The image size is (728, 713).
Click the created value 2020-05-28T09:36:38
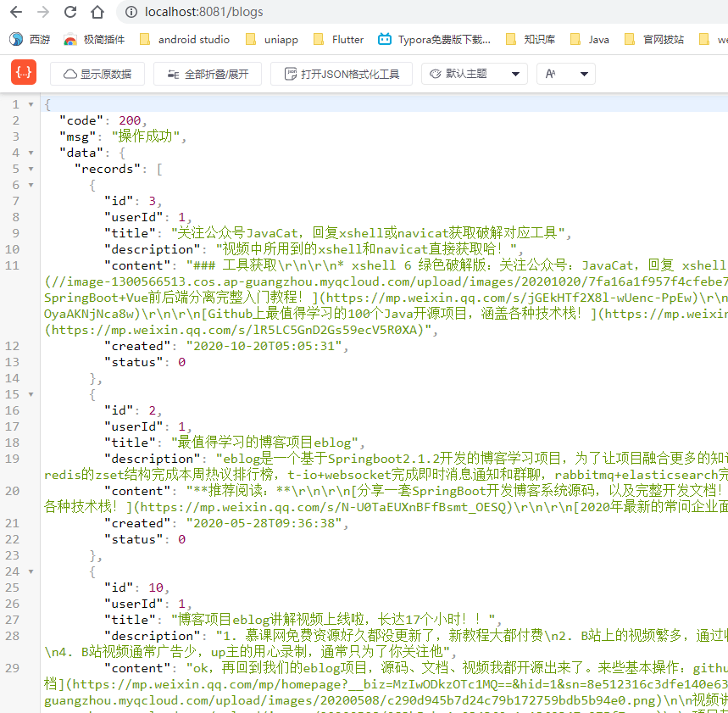(264, 523)
